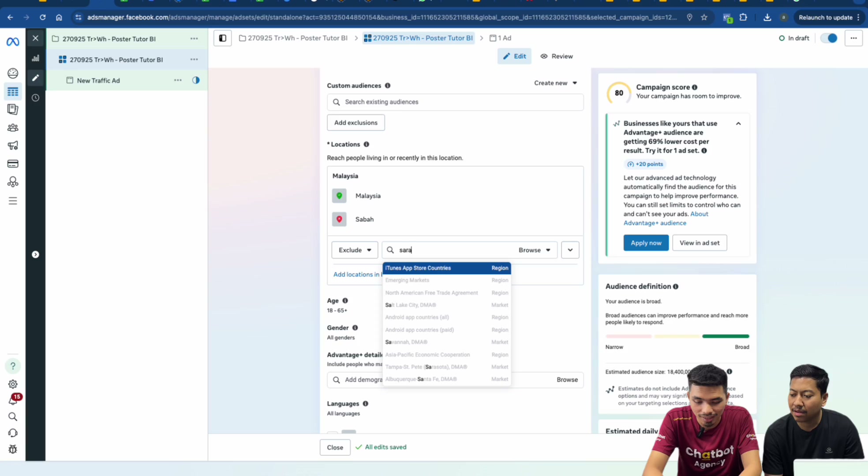Open the Billing card icon in the left rail
The width and height of the screenshot is (868, 476).
tap(13, 164)
